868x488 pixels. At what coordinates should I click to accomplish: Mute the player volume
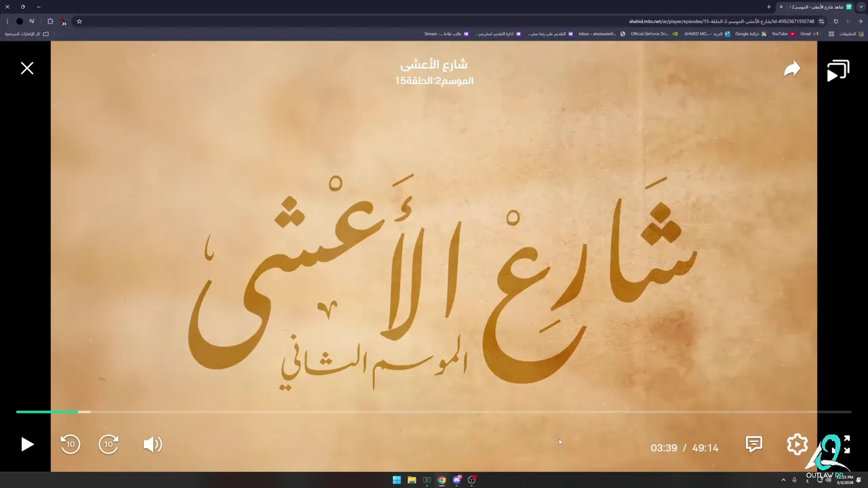pyautogui.click(x=153, y=445)
